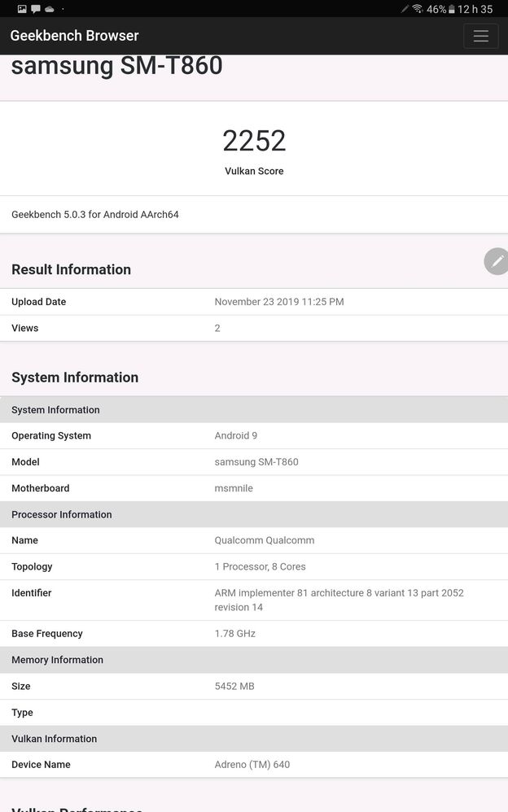The height and width of the screenshot is (812, 508).
Task: Open the Geekbench Browser home link
Action: 75,36
